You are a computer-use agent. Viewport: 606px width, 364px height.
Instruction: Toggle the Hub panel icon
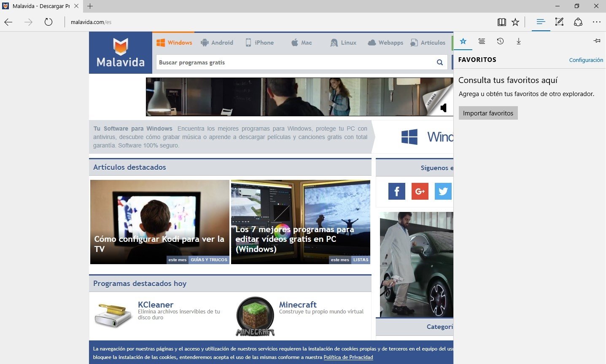pos(541,22)
